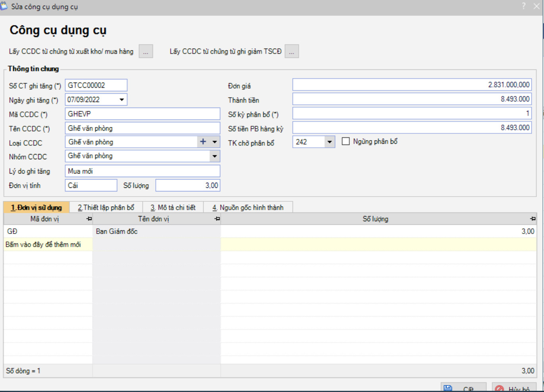The width and height of the screenshot is (544, 392).
Task: Open the Loại CCDC dropdown arrow
Action: (x=215, y=142)
